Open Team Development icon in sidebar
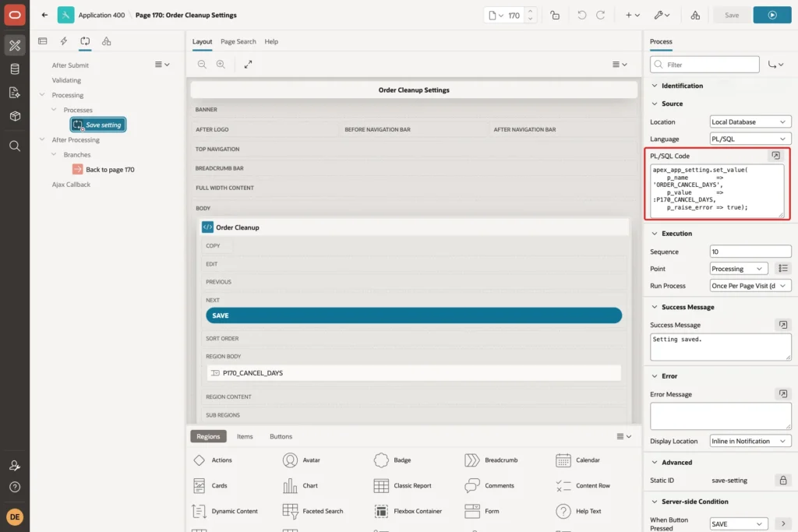 point(15,93)
